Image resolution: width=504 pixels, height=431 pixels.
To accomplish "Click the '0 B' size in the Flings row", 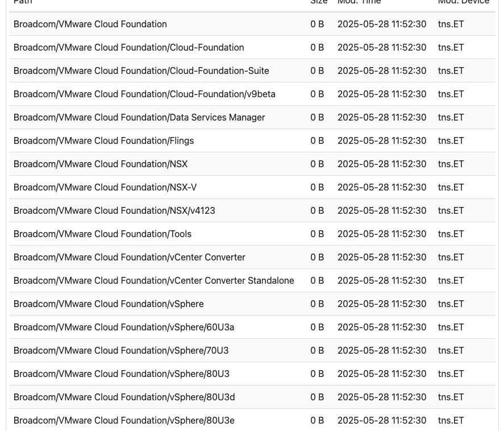I will [x=317, y=141].
